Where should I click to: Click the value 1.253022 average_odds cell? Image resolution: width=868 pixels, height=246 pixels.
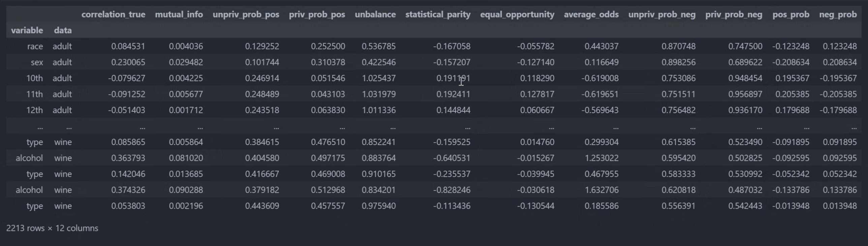pos(601,158)
